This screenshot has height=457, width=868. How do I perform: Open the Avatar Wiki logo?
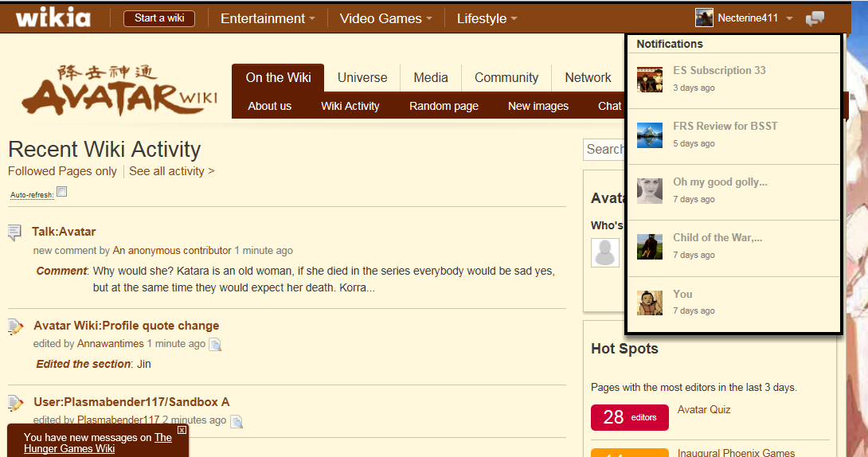(119, 90)
